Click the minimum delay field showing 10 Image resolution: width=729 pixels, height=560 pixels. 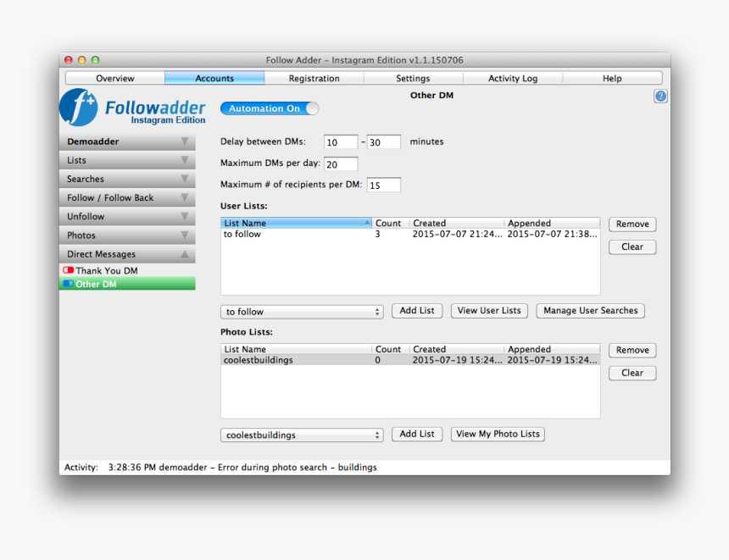(x=341, y=142)
